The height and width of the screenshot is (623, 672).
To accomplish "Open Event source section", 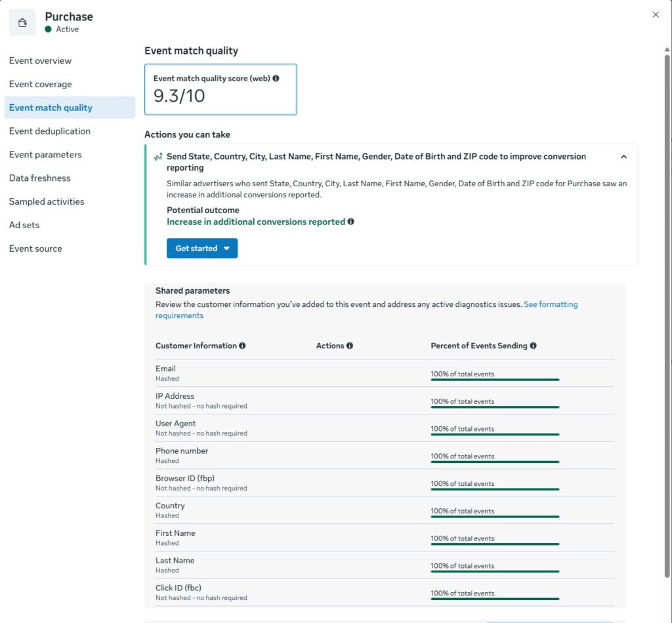I will click(x=35, y=249).
